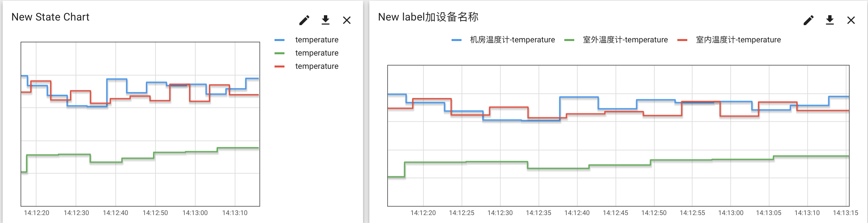Image resolution: width=868 pixels, height=223 pixels.
Task: Click the 14:13:00 tick in right chart
Action: tap(730, 213)
